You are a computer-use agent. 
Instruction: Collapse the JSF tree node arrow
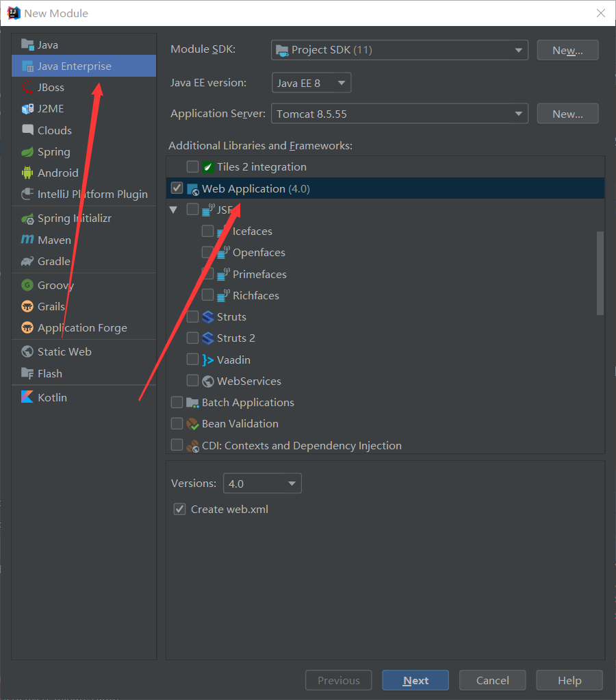point(174,210)
